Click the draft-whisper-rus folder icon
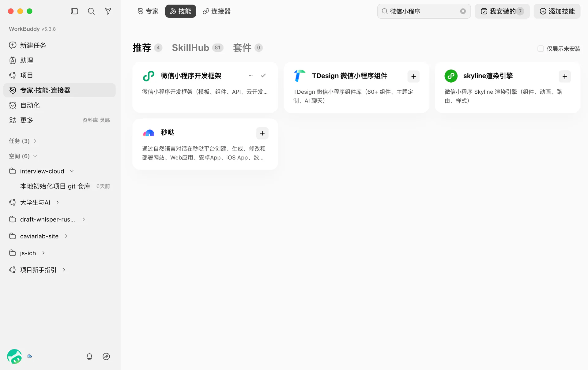This screenshot has height=370, width=588. click(x=13, y=219)
